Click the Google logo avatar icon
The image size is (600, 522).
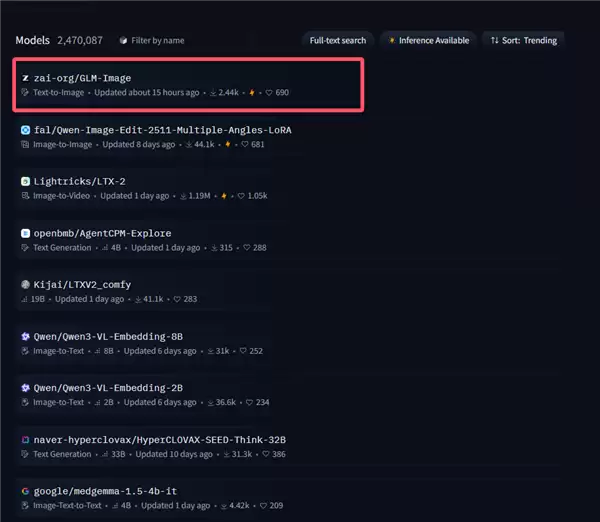(25, 492)
